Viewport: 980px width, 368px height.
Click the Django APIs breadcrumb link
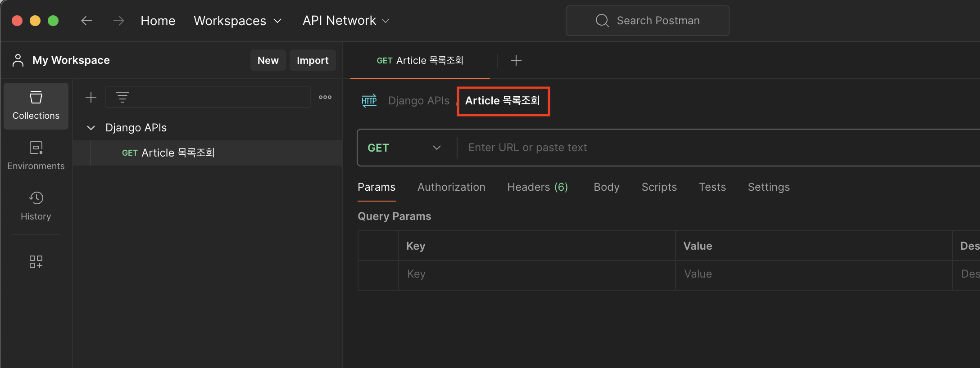pos(419,101)
